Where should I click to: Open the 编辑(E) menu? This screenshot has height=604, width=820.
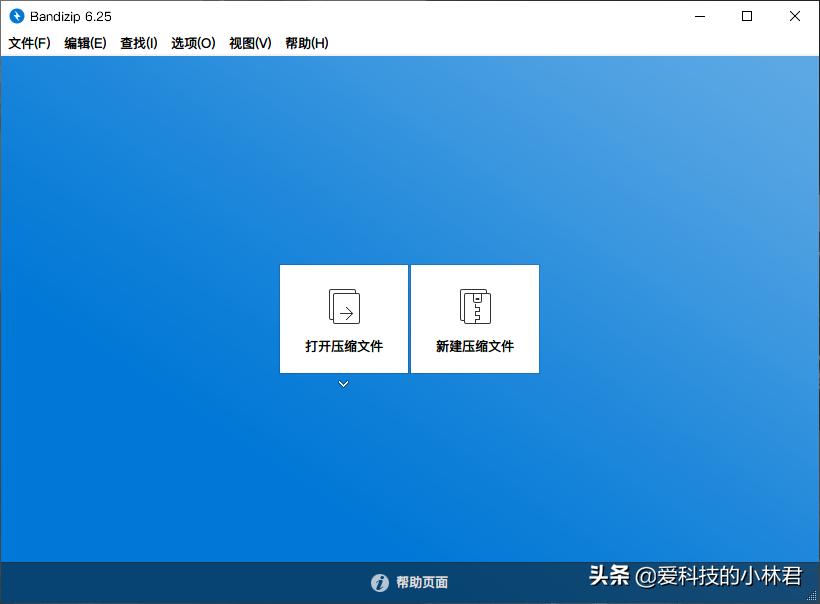pyautogui.click(x=85, y=43)
